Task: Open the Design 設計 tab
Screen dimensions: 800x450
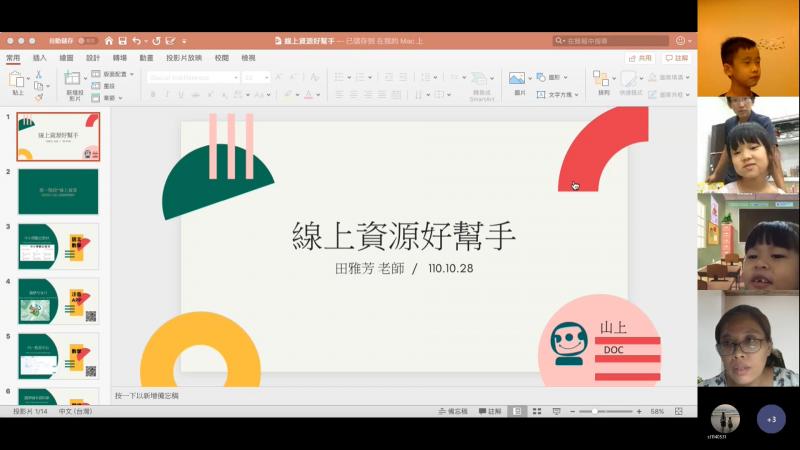Action: pyautogui.click(x=93, y=58)
